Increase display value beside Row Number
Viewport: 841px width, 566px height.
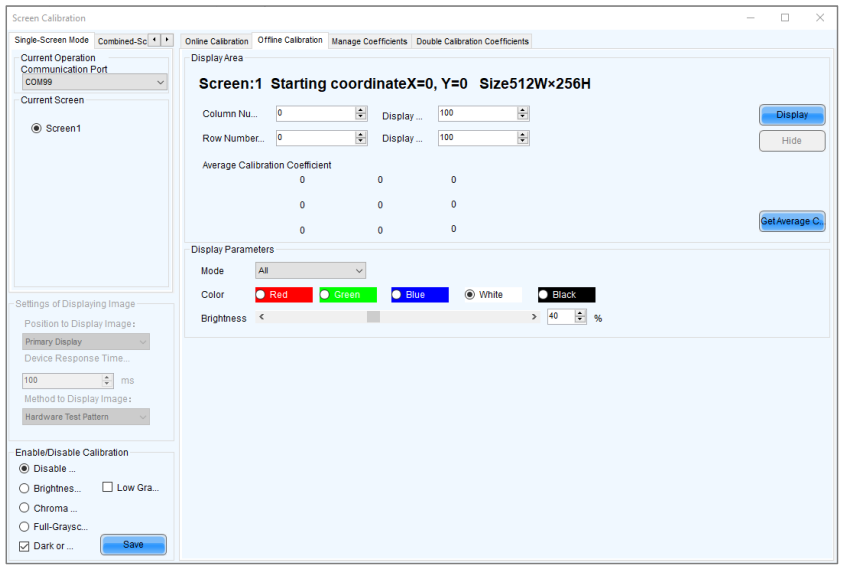(x=523, y=135)
